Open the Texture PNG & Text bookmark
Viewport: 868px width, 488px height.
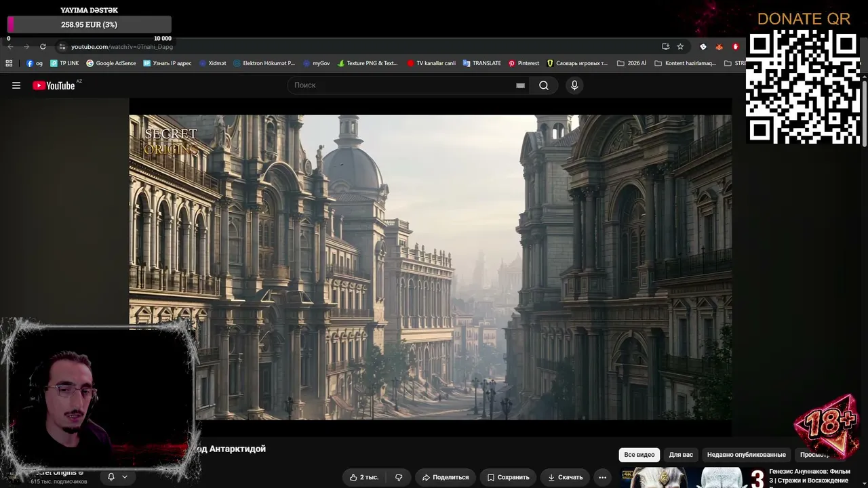tap(368, 63)
